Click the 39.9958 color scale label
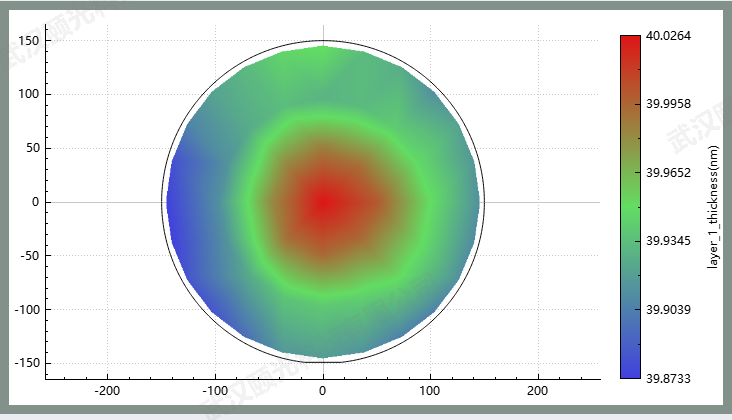Image resolution: width=732 pixels, height=420 pixels. 669,104
